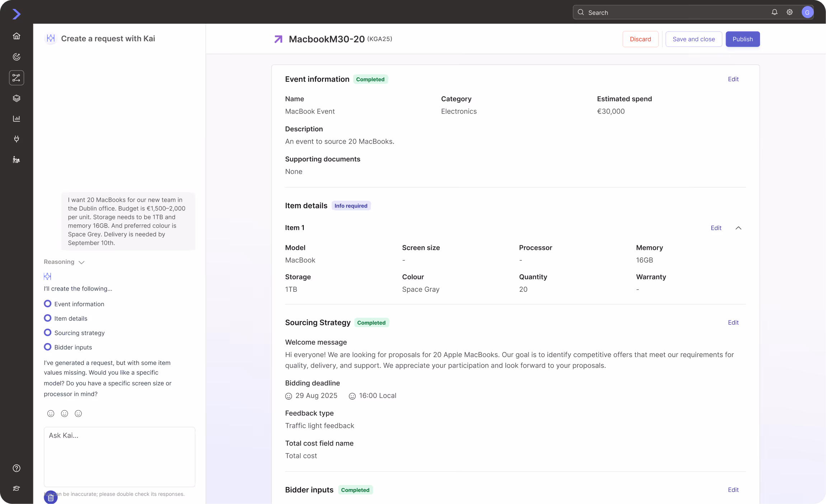
Task: Collapse Item 1 with chevron
Action: tap(738, 228)
